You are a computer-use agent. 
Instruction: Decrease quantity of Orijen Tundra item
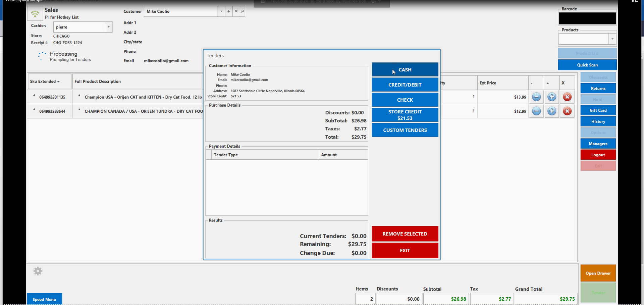point(536,111)
